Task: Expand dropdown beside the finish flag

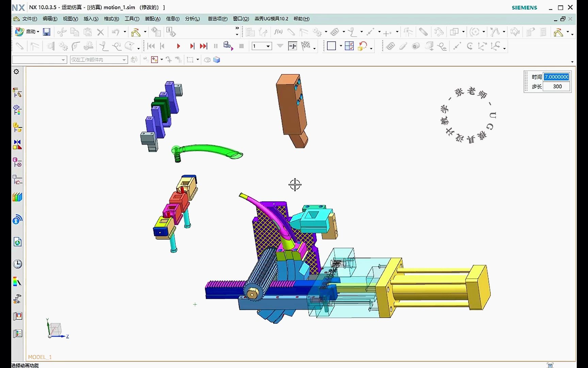Action: pos(314,49)
